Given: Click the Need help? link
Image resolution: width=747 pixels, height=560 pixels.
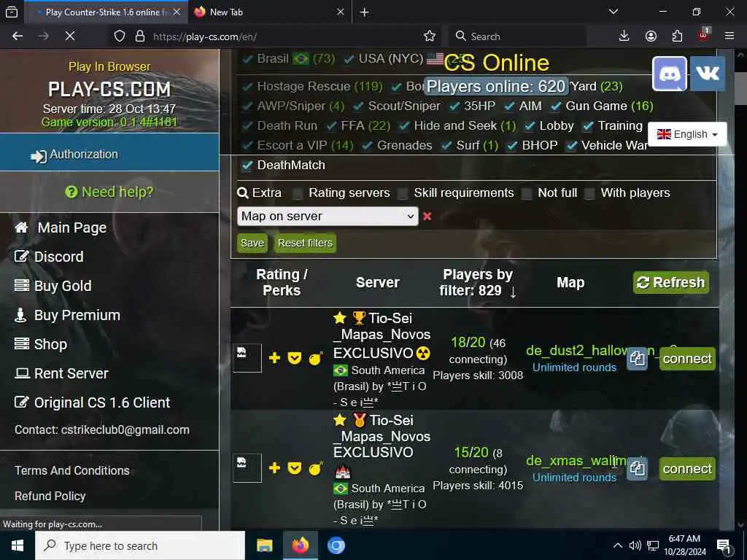Looking at the screenshot, I should click(109, 192).
